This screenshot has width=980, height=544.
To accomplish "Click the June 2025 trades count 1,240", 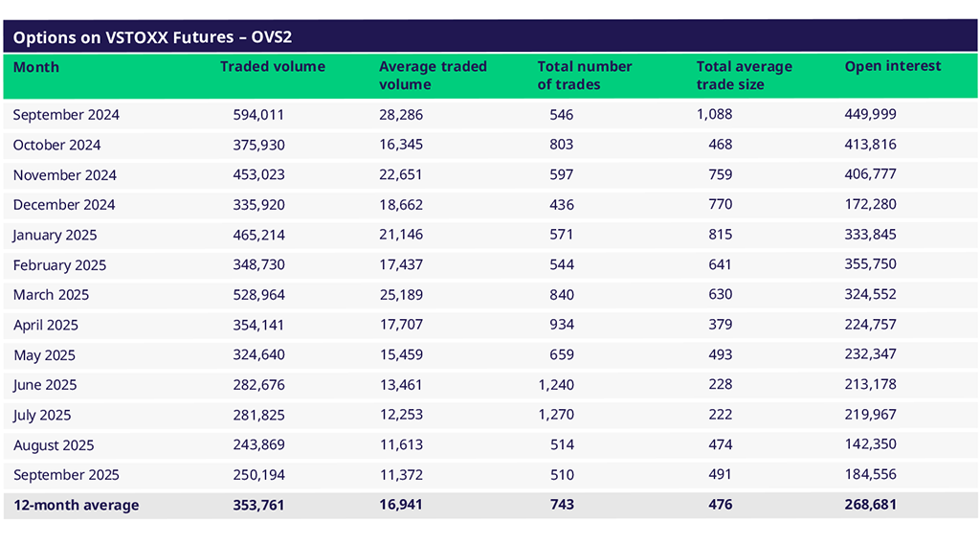I will click(556, 385).
